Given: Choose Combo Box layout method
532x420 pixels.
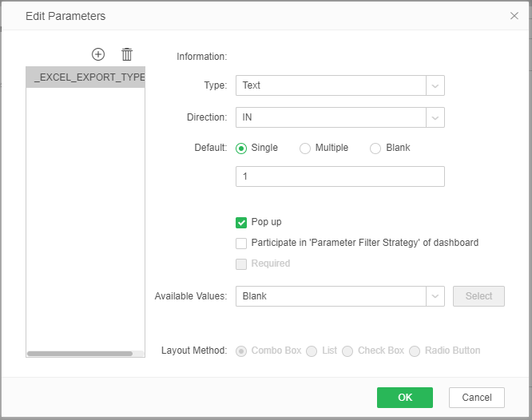Looking at the screenshot, I should pos(241,351).
